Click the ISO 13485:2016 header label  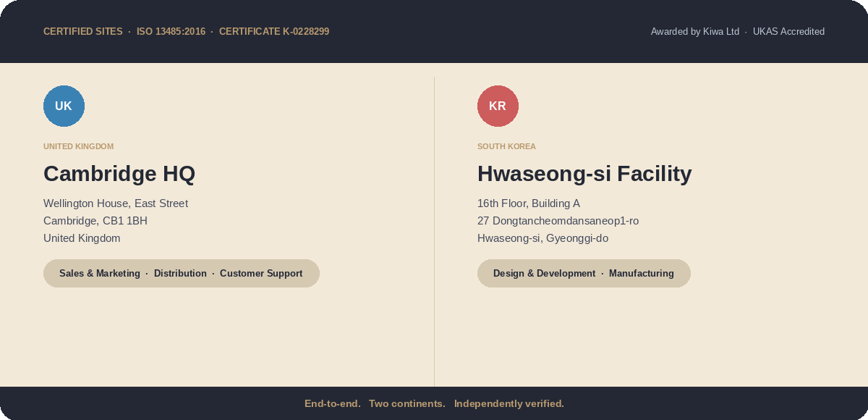click(171, 32)
